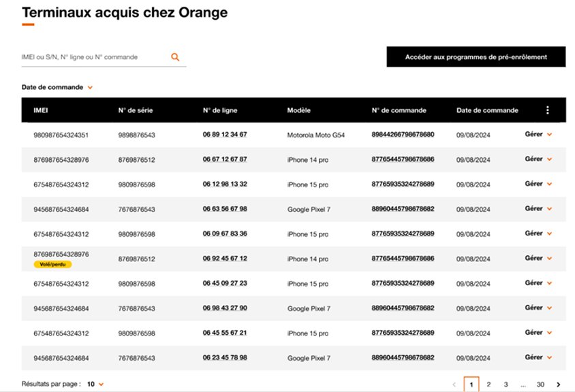Screen dimensions: 575x392
Task: Expand Gérer for Motorola Moto G54 row
Action: pyautogui.click(x=538, y=135)
